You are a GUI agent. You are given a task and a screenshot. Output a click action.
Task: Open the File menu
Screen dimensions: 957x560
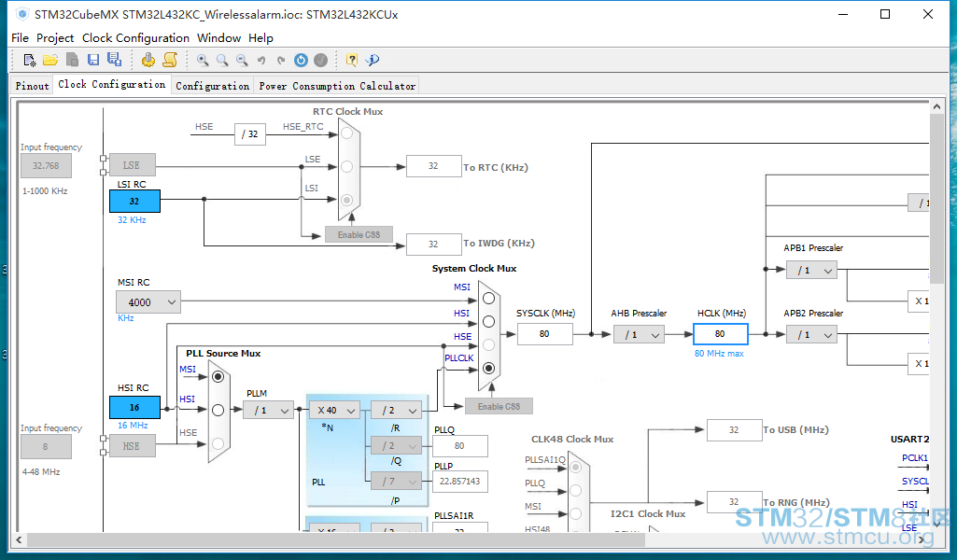click(20, 38)
